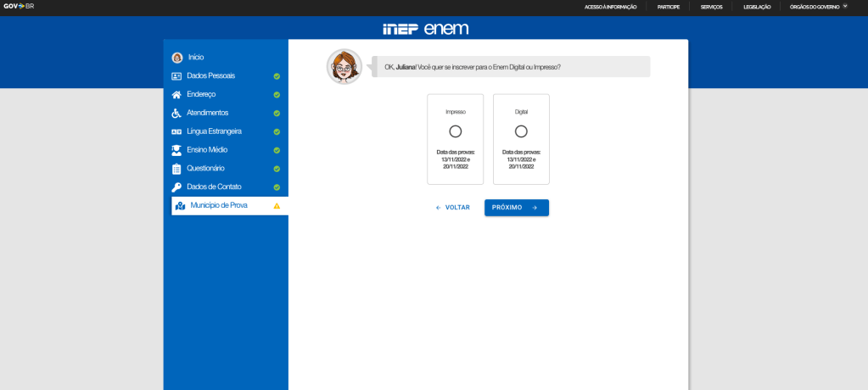Click the Próximo button

(x=517, y=208)
